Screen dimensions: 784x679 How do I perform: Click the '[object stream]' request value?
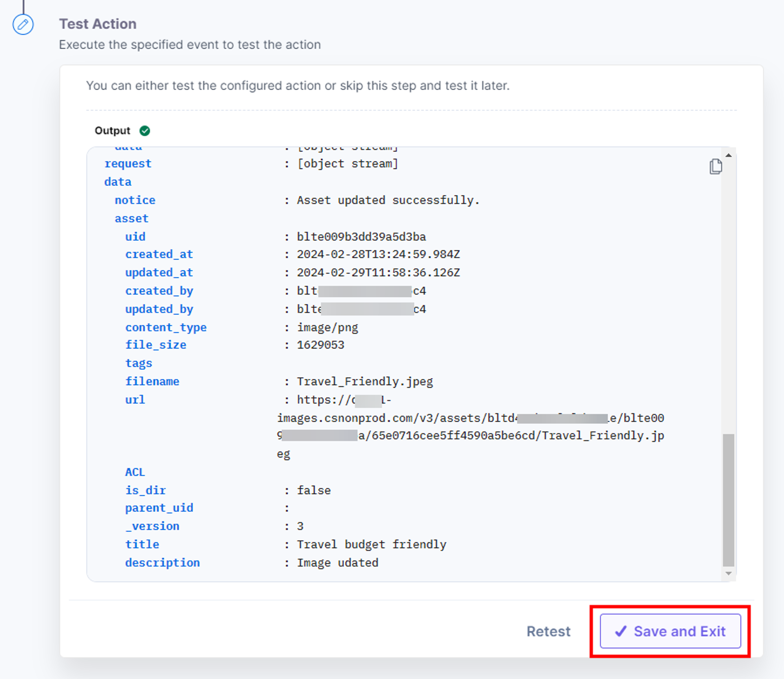(348, 164)
